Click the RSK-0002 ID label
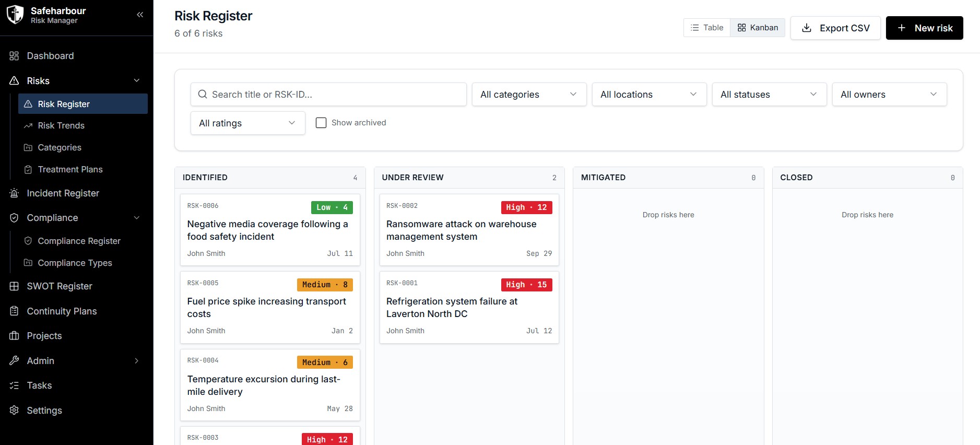Screen dimensions: 980x445 pos(402,206)
